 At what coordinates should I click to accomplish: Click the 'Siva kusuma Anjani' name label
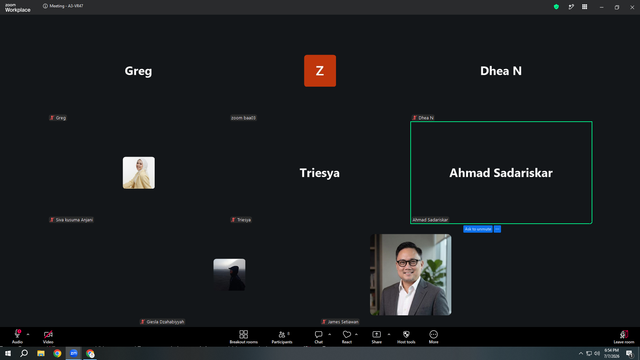(x=71, y=220)
